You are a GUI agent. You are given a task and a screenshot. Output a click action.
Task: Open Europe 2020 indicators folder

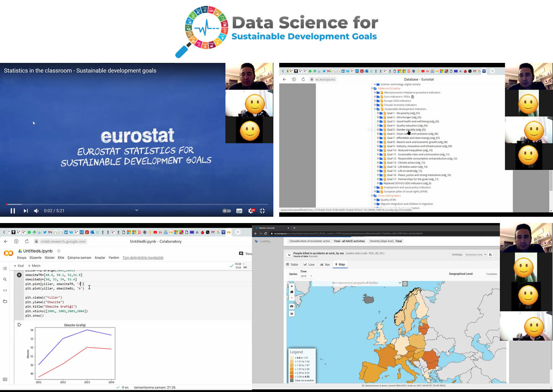[x=397, y=101]
